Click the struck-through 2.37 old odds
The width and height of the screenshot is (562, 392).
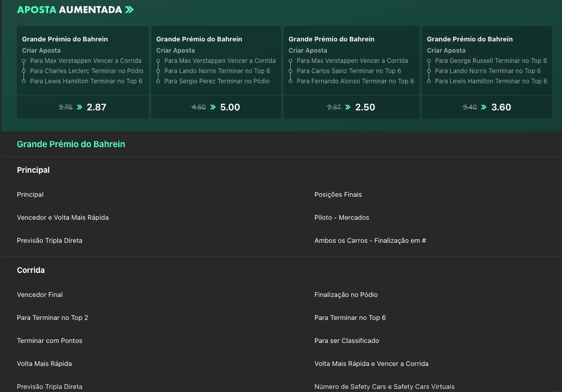334,107
